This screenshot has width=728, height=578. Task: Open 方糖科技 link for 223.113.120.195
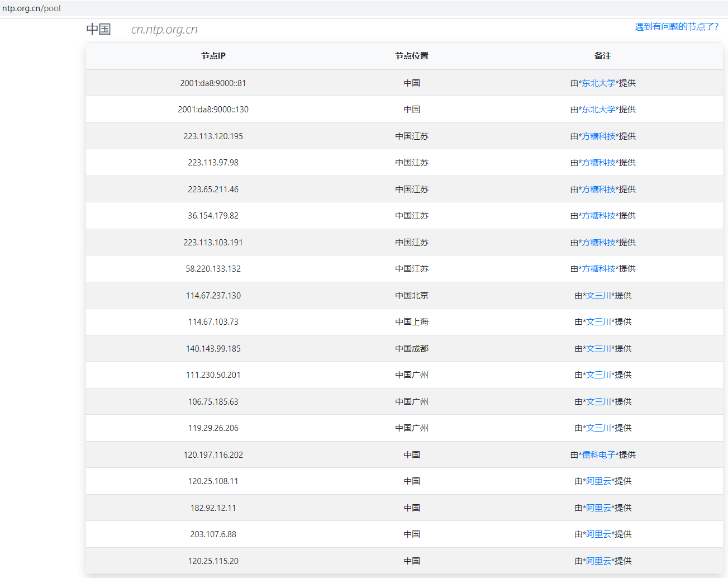click(x=598, y=136)
